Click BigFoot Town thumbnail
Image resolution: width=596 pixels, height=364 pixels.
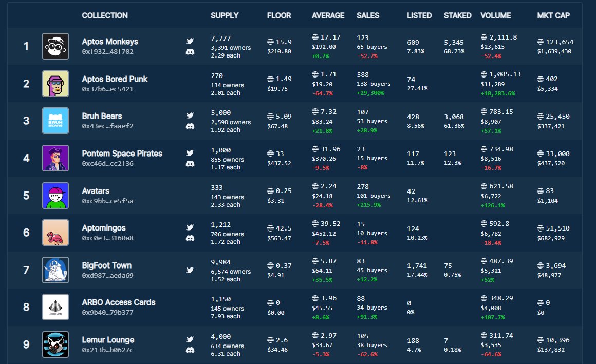point(55,270)
